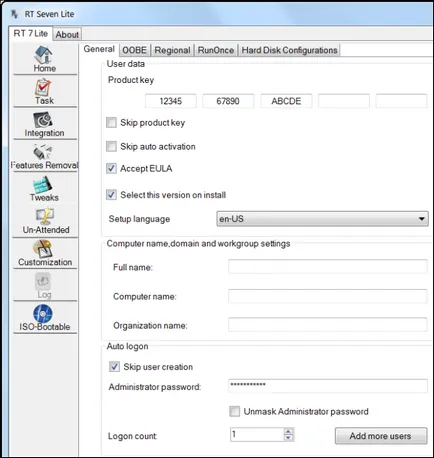Open the ISO-Bootable section
Image resolution: width=434 pixels, height=458 pixels.
tap(45, 318)
